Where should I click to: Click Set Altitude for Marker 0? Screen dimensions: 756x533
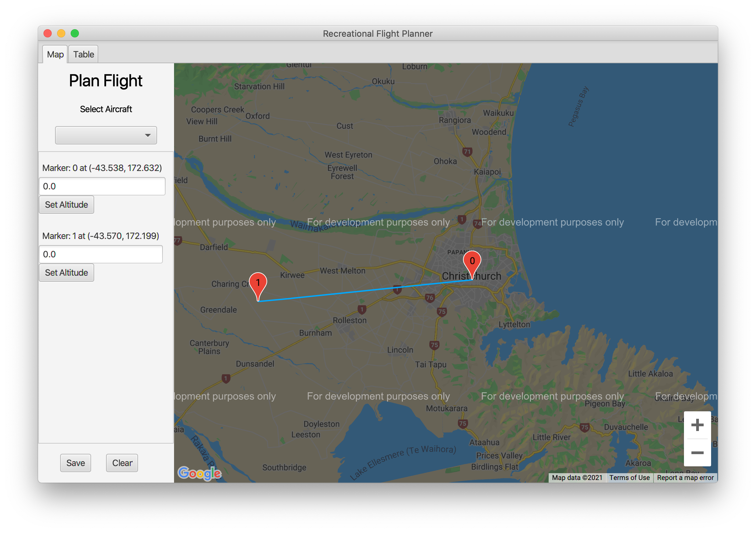[x=66, y=205]
